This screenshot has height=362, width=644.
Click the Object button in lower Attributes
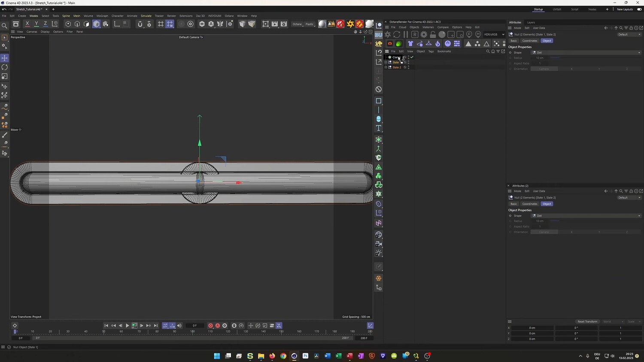click(547, 204)
